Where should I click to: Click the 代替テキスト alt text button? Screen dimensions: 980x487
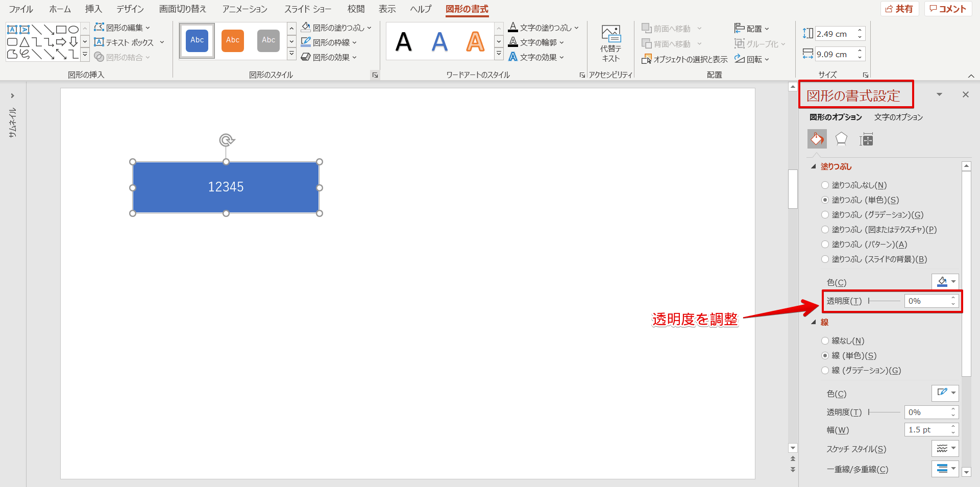(x=610, y=44)
